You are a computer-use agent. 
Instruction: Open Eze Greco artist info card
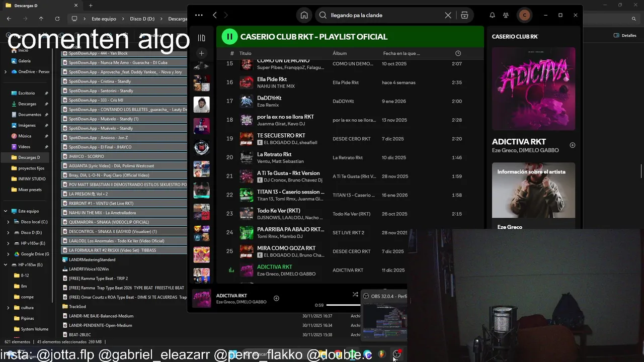[x=533, y=196]
